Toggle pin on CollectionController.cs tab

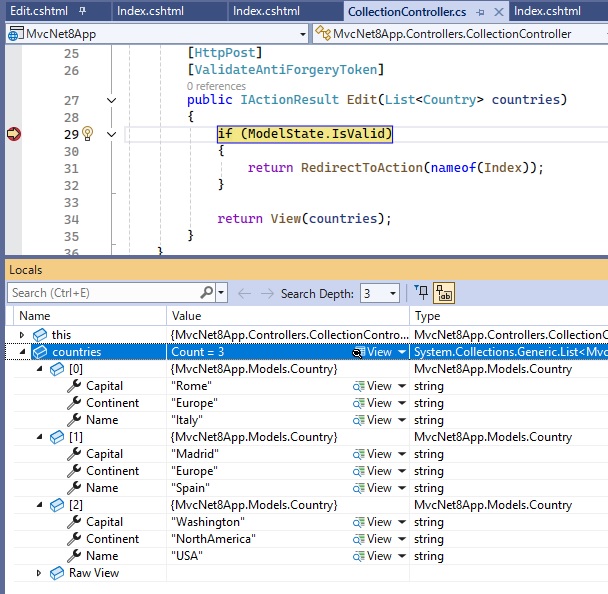coord(480,12)
